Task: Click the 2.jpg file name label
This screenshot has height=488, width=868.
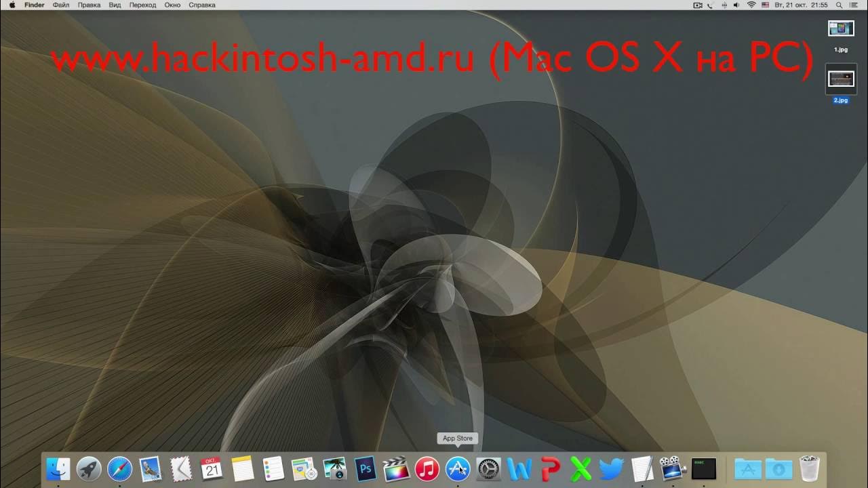Action: pos(841,100)
